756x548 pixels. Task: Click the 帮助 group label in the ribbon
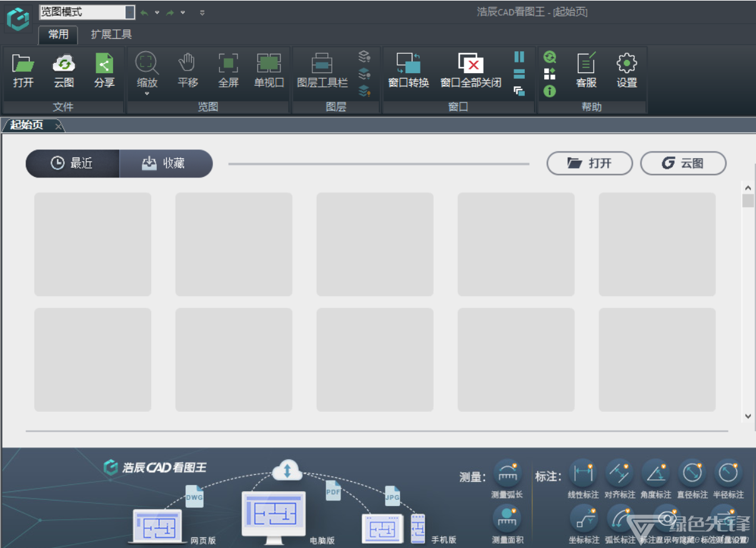(x=592, y=107)
